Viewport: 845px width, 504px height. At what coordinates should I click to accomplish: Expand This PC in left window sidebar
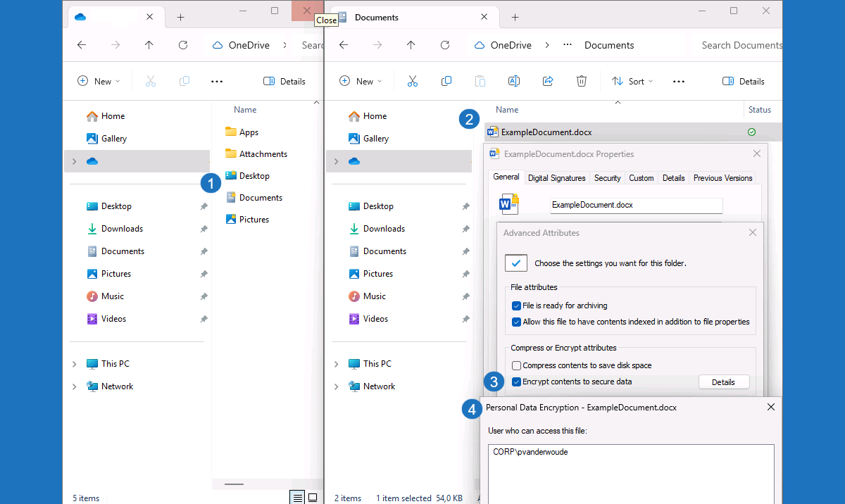74,364
